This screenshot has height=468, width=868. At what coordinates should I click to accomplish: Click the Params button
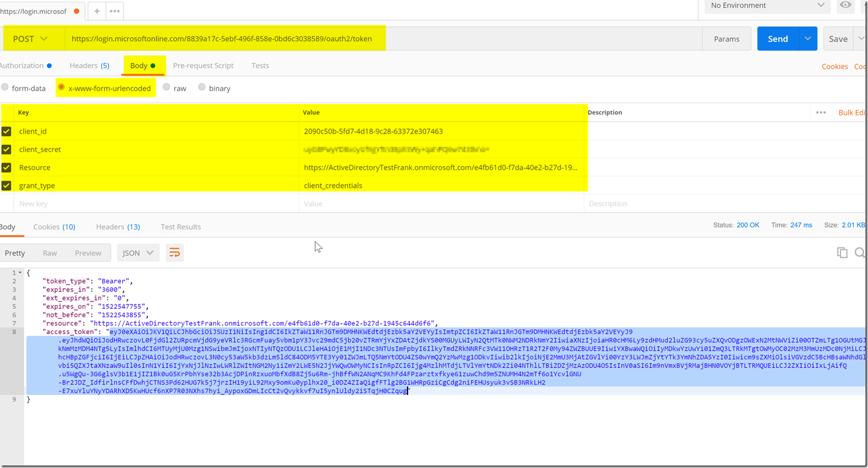coord(726,39)
